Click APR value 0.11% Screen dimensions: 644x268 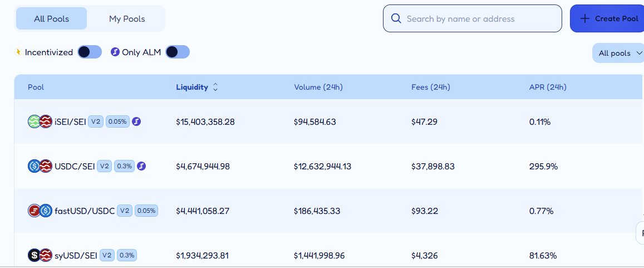click(540, 121)
